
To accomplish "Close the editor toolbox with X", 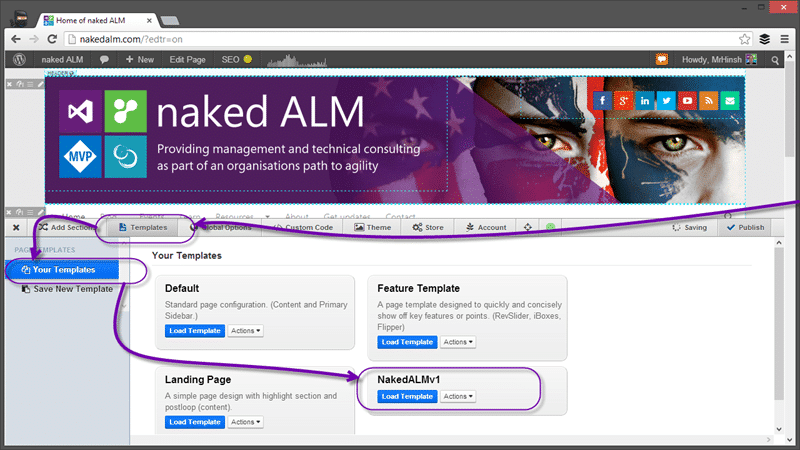I will point(16,228).
